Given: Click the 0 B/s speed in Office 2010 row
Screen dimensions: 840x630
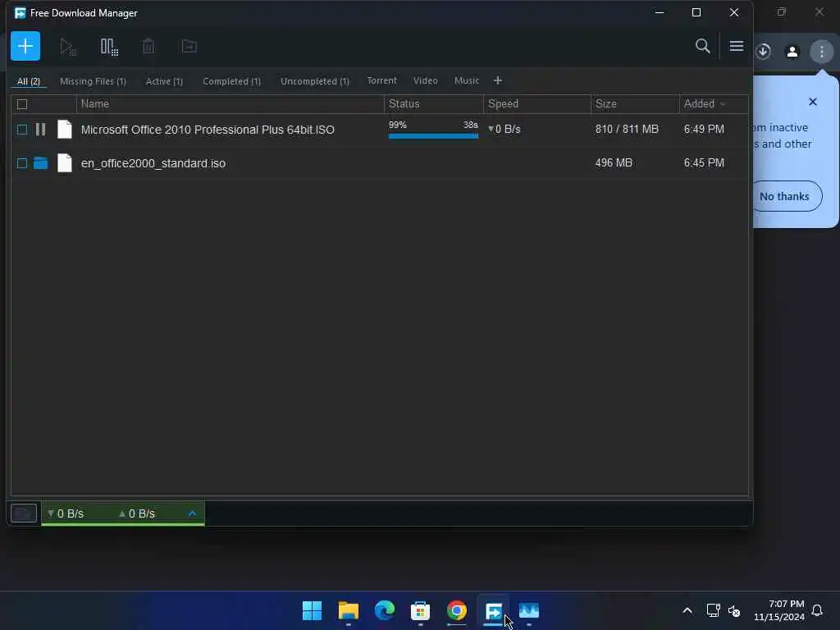Looking at the screenshot, I should (x=504, y=129).
